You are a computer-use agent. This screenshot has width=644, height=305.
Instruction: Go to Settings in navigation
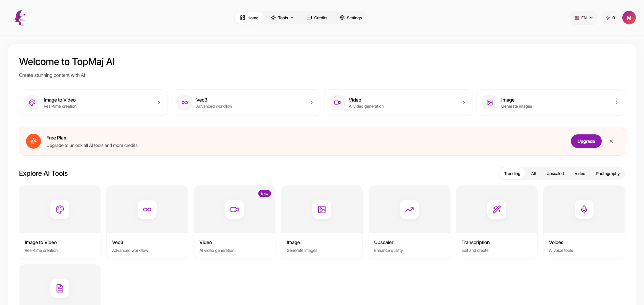click(351, 18)
